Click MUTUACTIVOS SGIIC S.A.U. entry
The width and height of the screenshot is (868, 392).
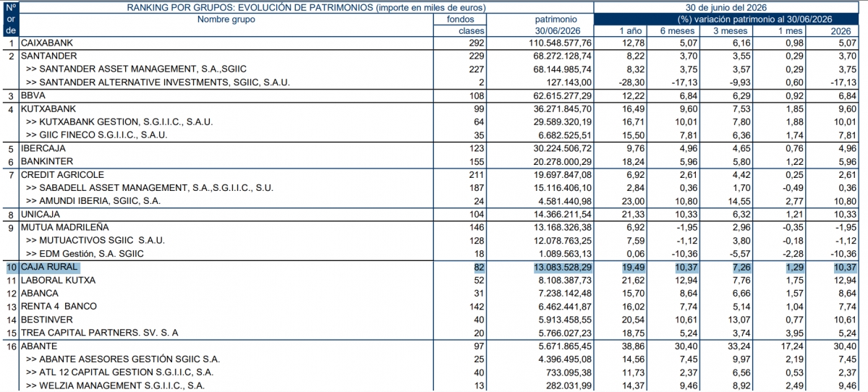95,241
